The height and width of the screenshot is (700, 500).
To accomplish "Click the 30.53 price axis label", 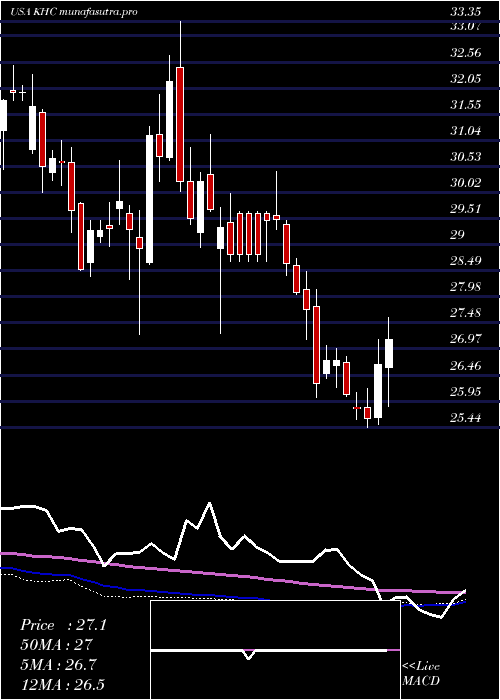I will pos(466,157).
